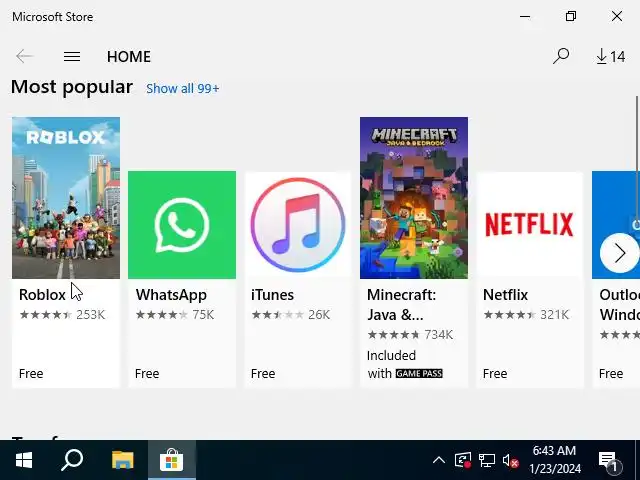
Task: Advance carousel with the right chevron
Action: (619, 253)
